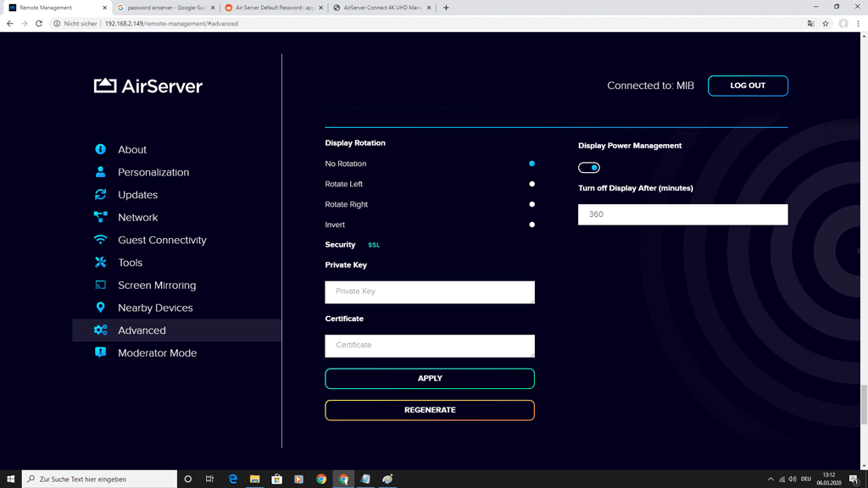Click the Personalization user icon
Viewport: 868px width, 488px height.
coord(100,172)
